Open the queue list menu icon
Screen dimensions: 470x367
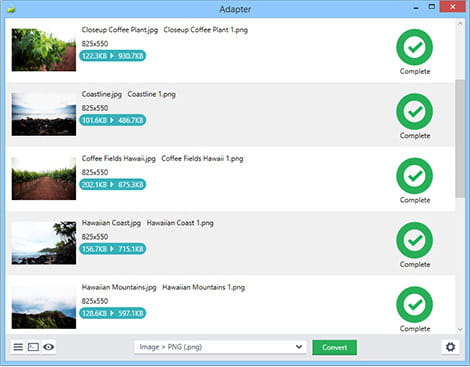[x=18, y=347]
